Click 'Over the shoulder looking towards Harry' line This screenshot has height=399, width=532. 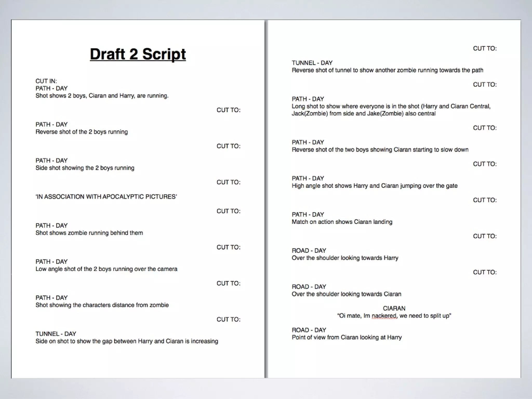tap(345, 258)
